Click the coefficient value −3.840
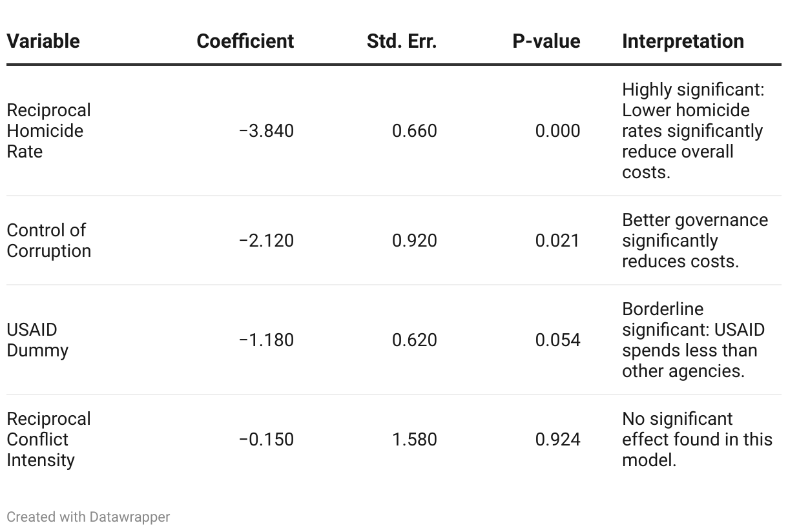This screenshot has height=532, width=788. point(266,131)
